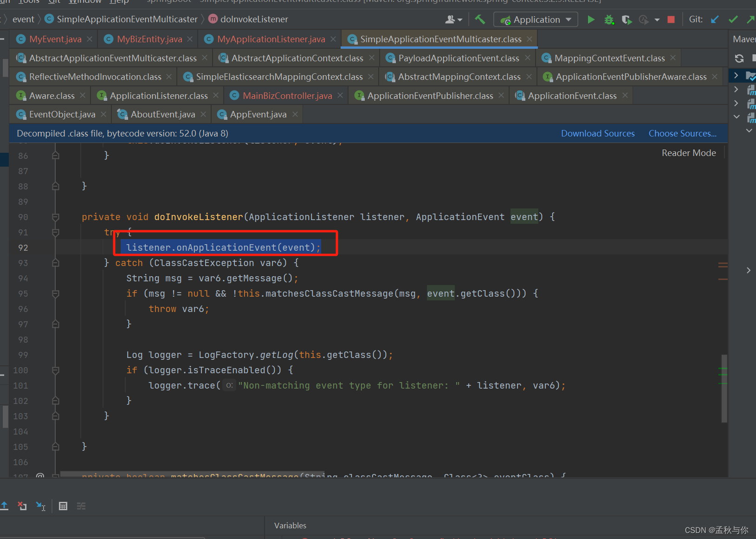The height and width of the screenshot is (539, 756).
Task: Expand the selected Maven module in sidebar
Action: (736, 75)
